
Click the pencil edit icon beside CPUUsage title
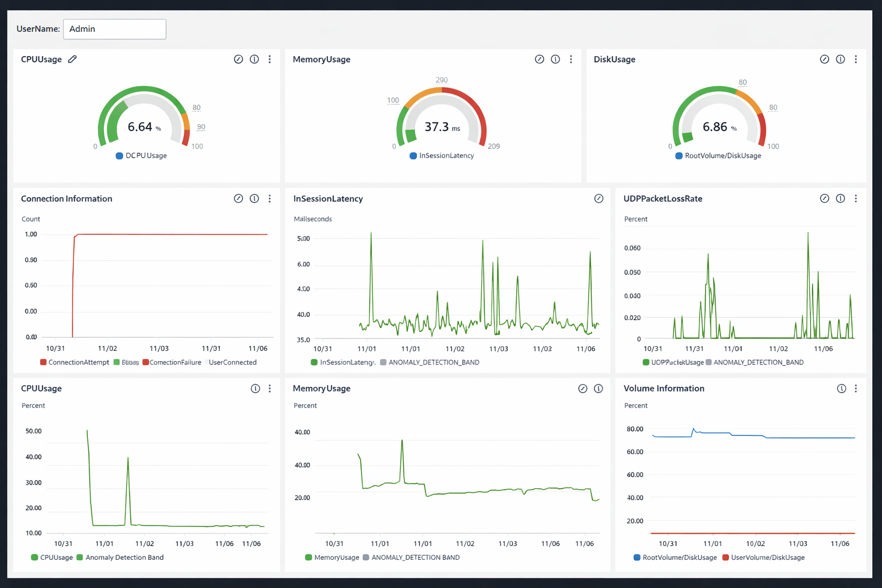point(72,59)
